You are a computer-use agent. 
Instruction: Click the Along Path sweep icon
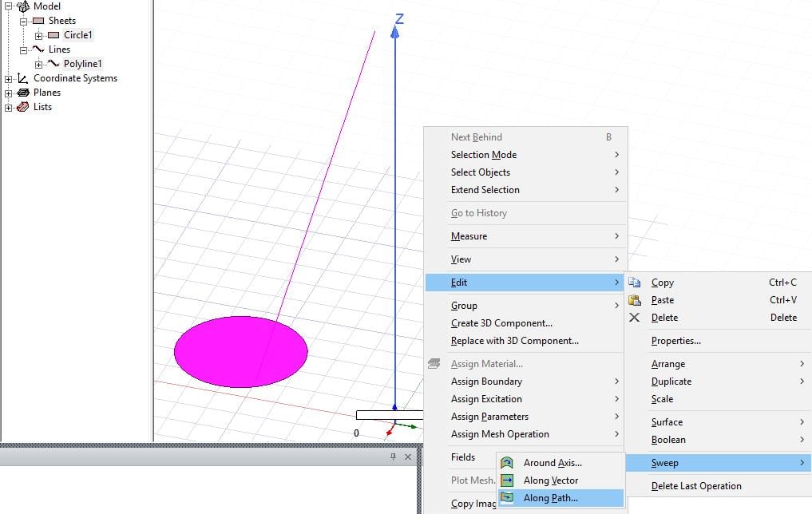tap(507, 498)
